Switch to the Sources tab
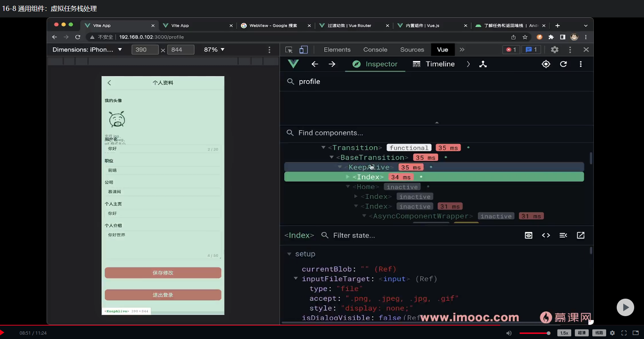Viewport: 644px width, 339px height. 412,49
